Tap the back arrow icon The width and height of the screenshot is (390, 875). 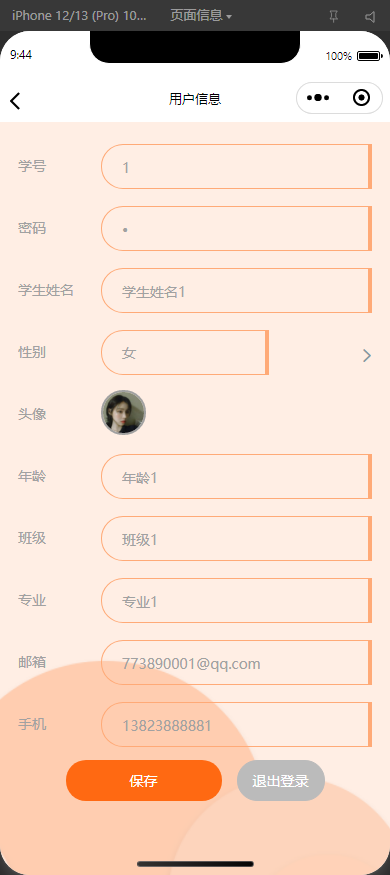[x=15, y=100]
